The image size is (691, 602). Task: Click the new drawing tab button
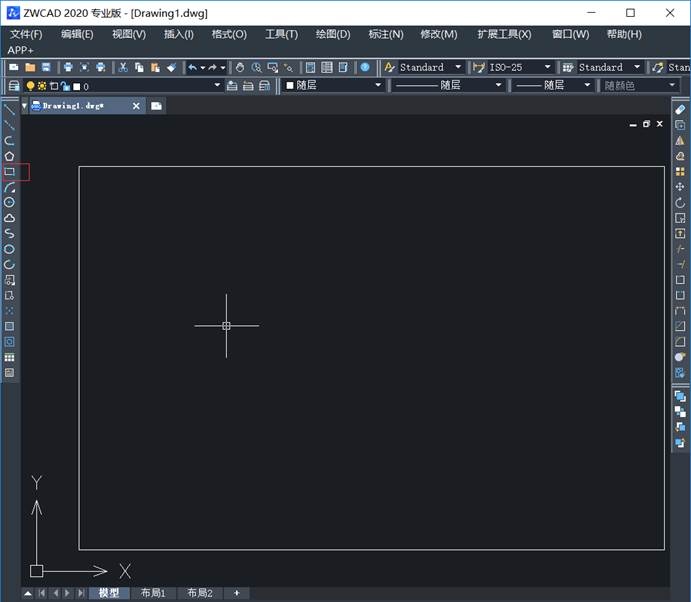[x=157, y=105]
